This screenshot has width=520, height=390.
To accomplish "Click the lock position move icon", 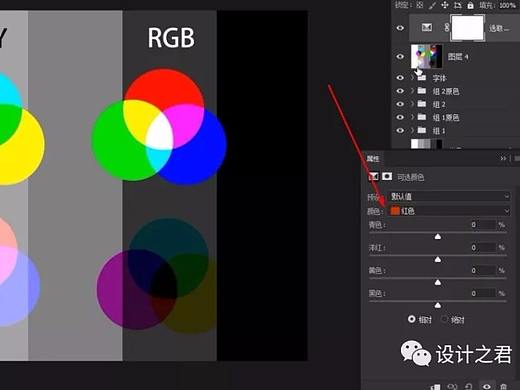I will point(445,5).
